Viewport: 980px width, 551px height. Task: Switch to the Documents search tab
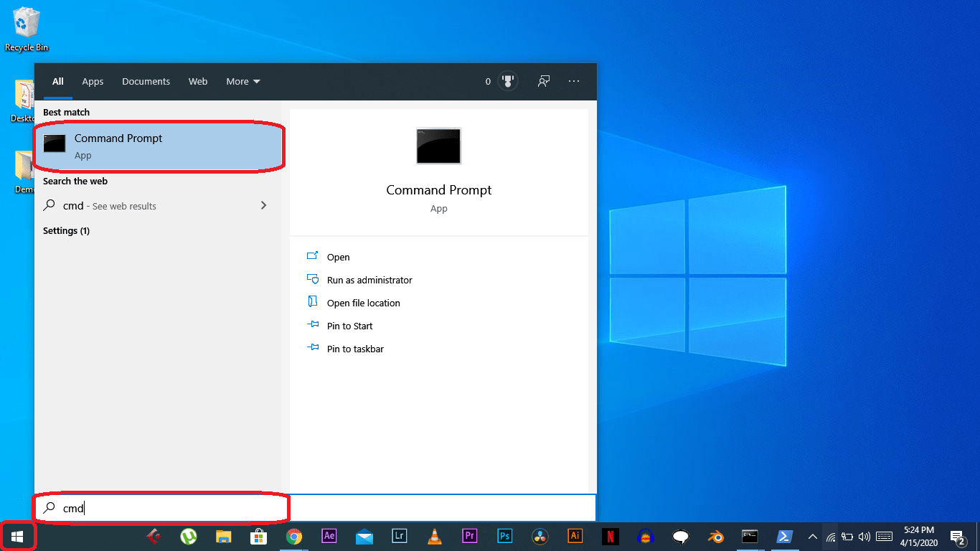[x=146, y=81]
